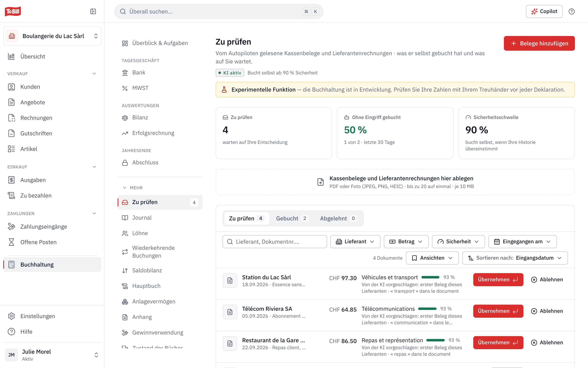Open Copilot assistant
Image resolution: width=588 pixels, height=368 pixels.
click(x=544, y=11)
